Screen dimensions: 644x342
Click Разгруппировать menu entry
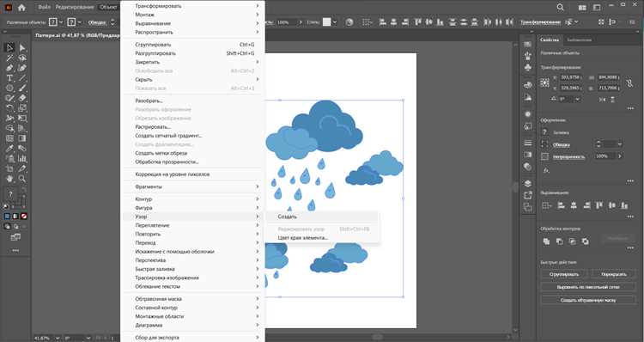193,53
